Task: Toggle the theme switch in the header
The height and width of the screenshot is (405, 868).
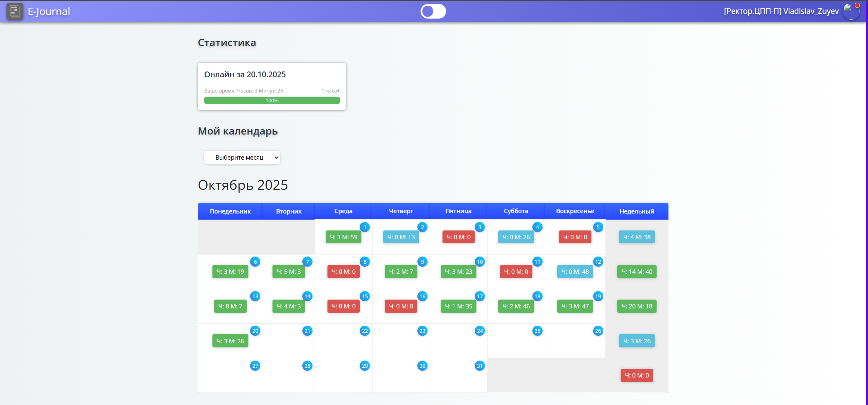Action: coord(433,11)
